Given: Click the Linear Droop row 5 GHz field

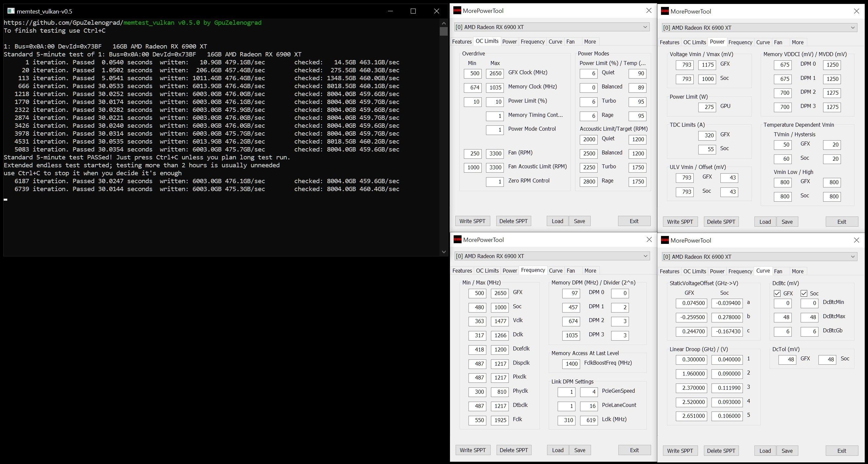Looking at the screenshot, I should click(691, 416).
